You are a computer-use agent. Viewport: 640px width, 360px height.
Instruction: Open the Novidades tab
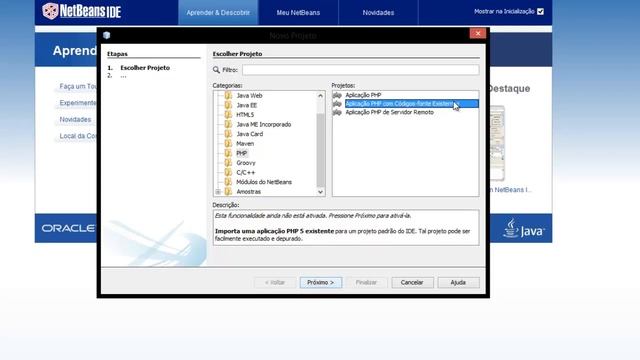pos(378,13)
